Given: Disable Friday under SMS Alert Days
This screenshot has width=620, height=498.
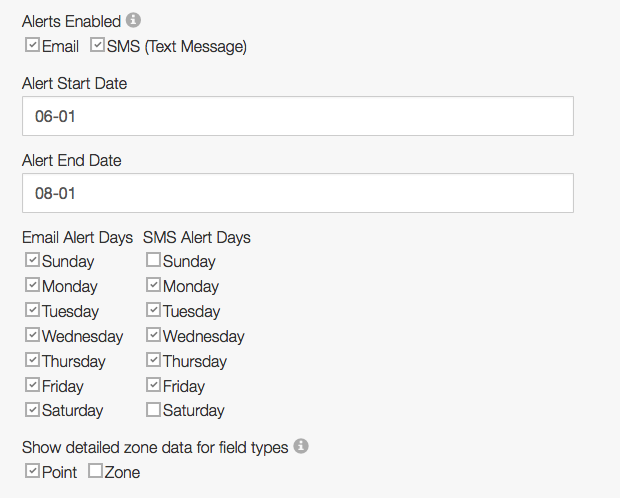Looking at the screenshot, I should pos(153,385).
